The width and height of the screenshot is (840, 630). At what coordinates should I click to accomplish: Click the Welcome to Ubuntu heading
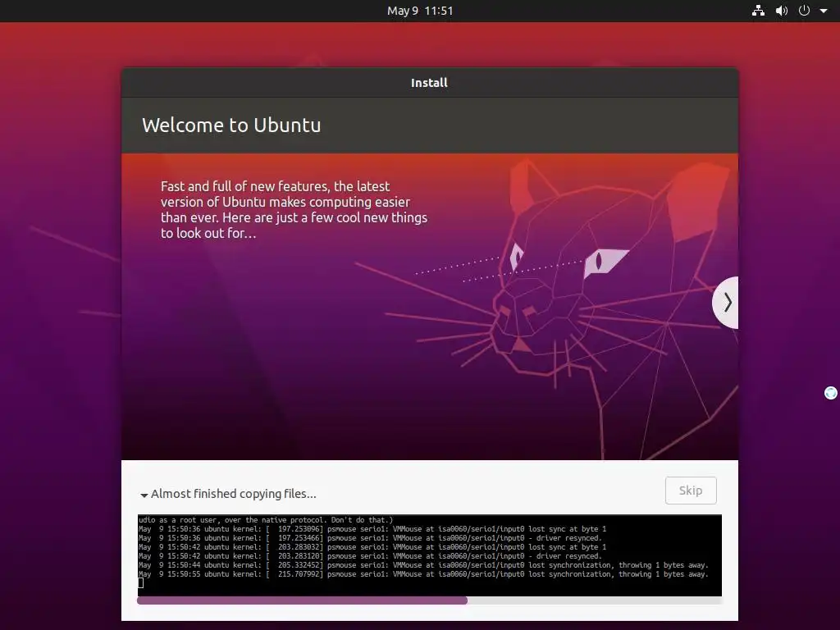click(231, 125)
